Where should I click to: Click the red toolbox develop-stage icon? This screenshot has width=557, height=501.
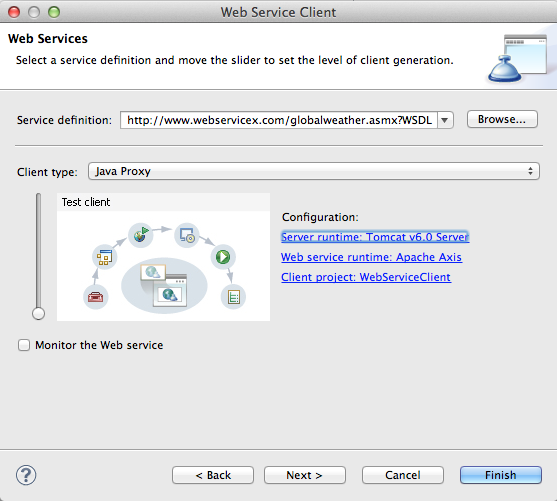(x=96, y=297)
